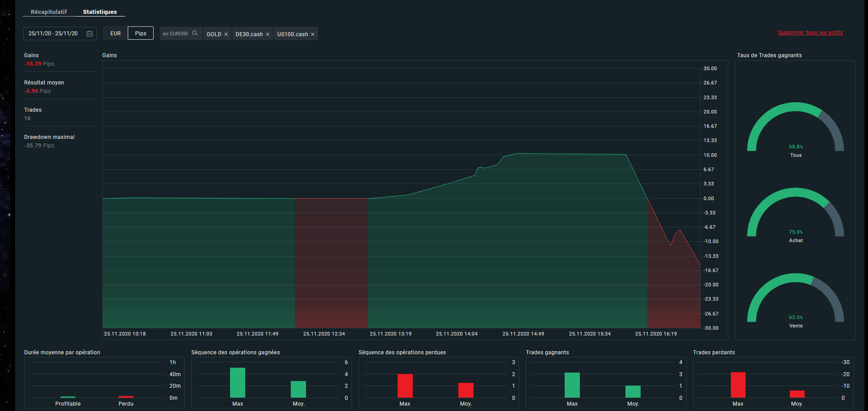Screen dimensions: 868x411
Task: Open the date range 25/11/20 selector
Action: tap(53, 34)
